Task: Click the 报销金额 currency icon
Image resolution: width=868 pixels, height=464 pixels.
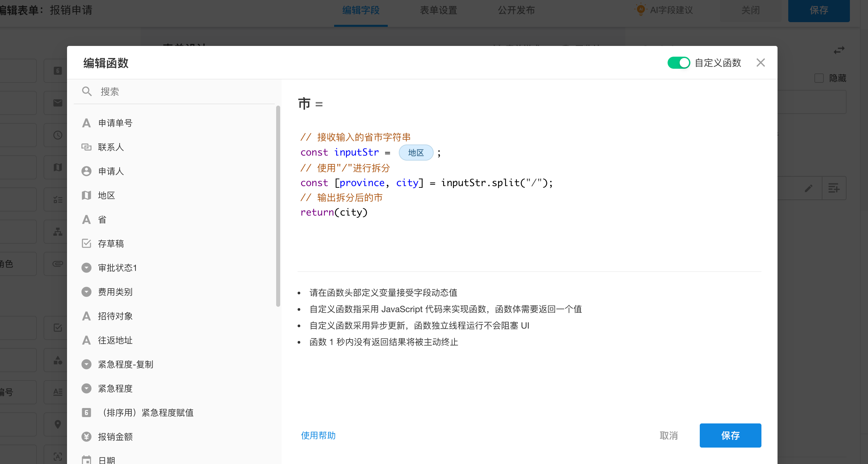Action: click(x=86, y=437)
